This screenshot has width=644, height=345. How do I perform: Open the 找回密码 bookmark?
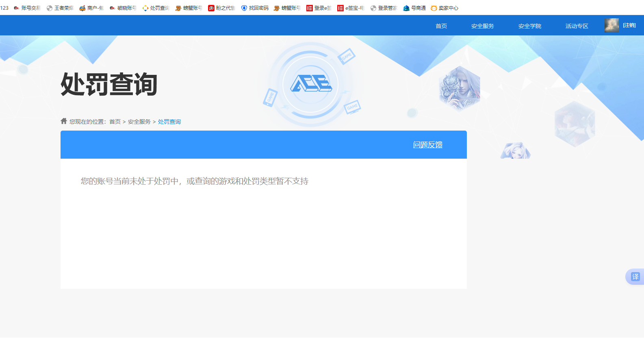(x=255, y=8)
